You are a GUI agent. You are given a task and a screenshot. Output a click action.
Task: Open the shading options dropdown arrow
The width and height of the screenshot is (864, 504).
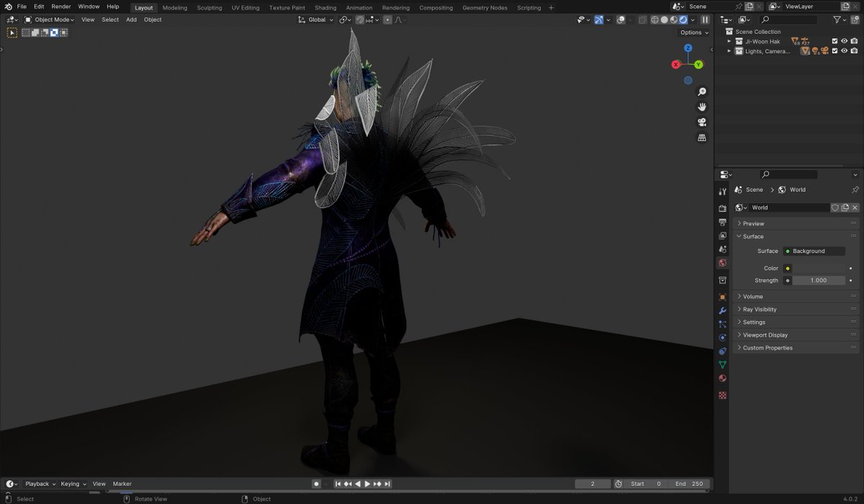693,19
